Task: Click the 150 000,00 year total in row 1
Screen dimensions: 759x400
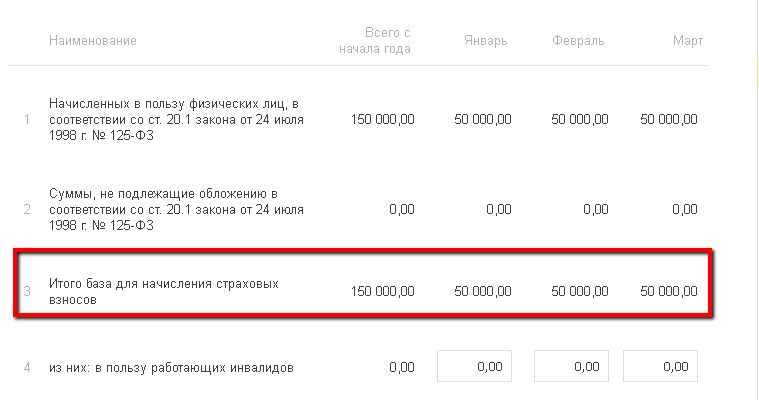Action: (382, 119)
